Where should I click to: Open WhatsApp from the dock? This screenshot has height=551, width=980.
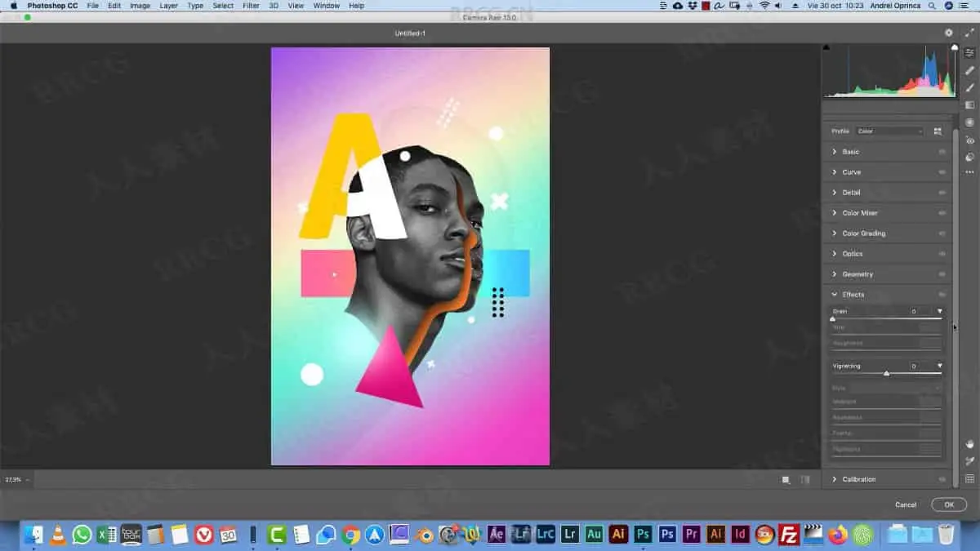click(x=82, y=535)
